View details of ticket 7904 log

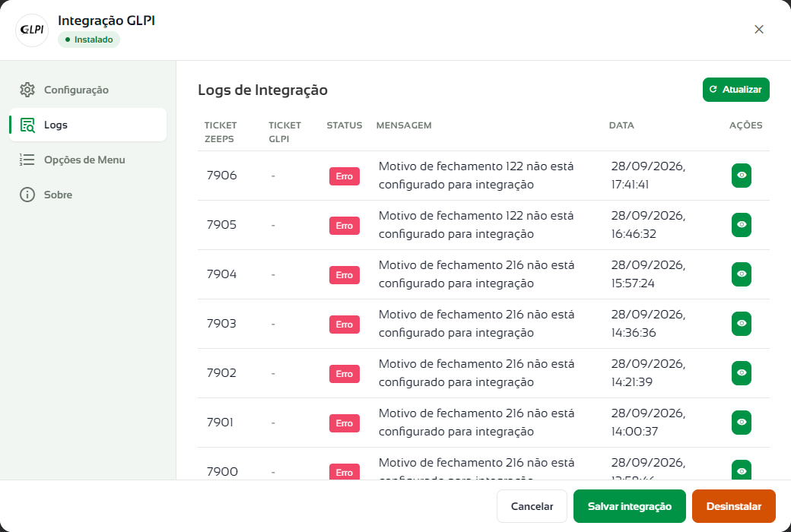pyautogui.click(x=741, y=274)
